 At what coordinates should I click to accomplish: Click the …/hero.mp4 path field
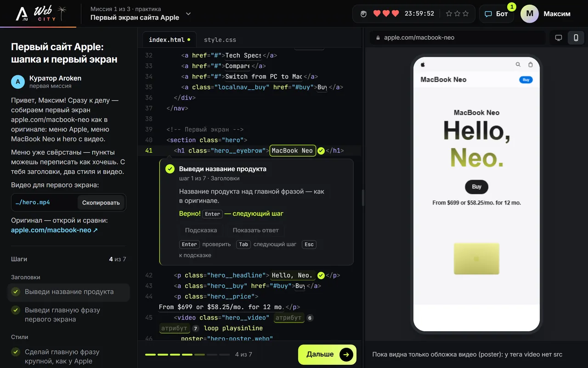pos(44,202)
